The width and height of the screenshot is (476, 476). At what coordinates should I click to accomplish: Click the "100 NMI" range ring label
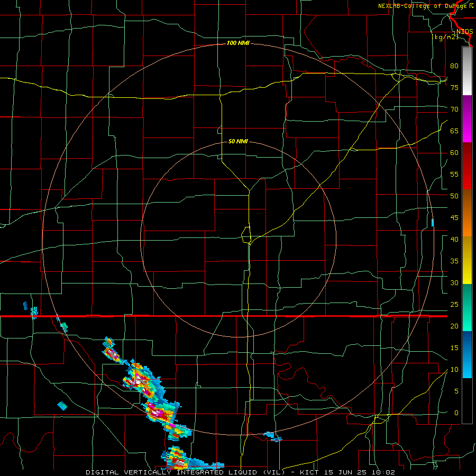pyautogui.click(x=238, y=43)
